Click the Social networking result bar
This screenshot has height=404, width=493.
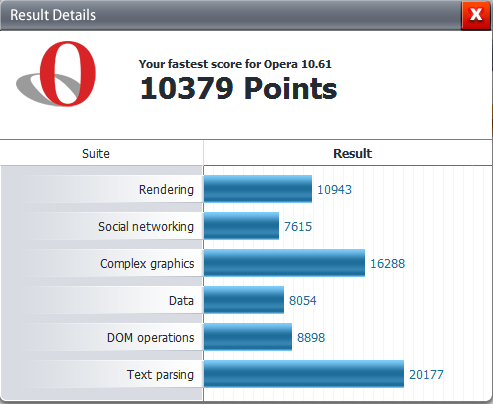point(241,226)
